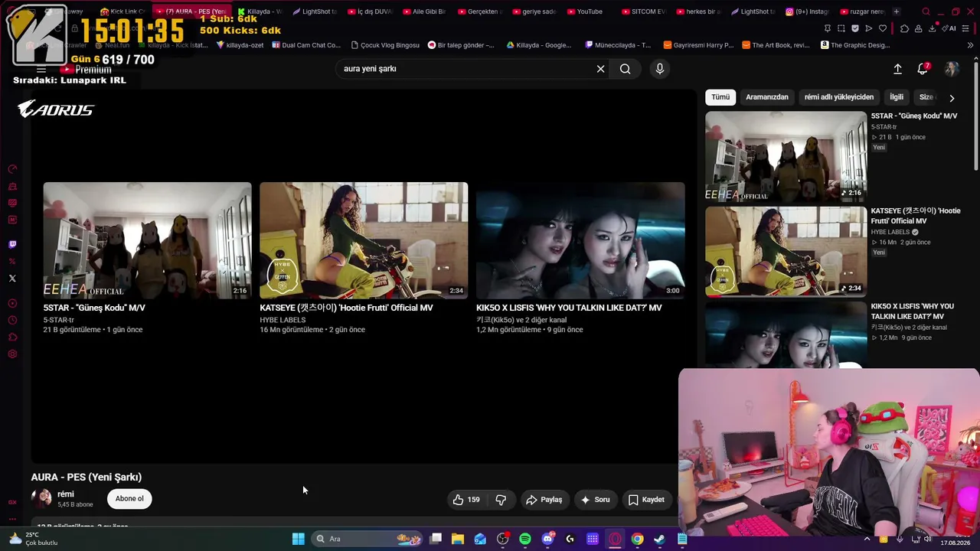Open sidebar KATSEYE Hootie Frutti thumbnail
The width and height of the screenshot is (980, 551).
786,252
